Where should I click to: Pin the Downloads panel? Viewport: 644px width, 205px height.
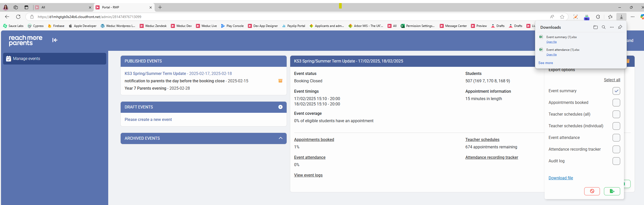[x=620, y=27]
